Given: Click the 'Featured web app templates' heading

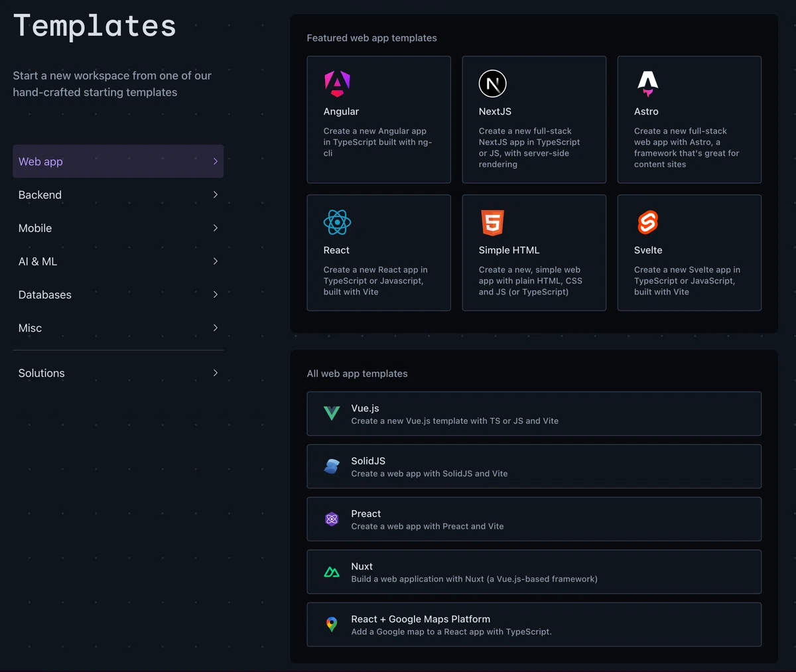Looking at the screenshot, I should pyautogui.click(x=371, y=38).
